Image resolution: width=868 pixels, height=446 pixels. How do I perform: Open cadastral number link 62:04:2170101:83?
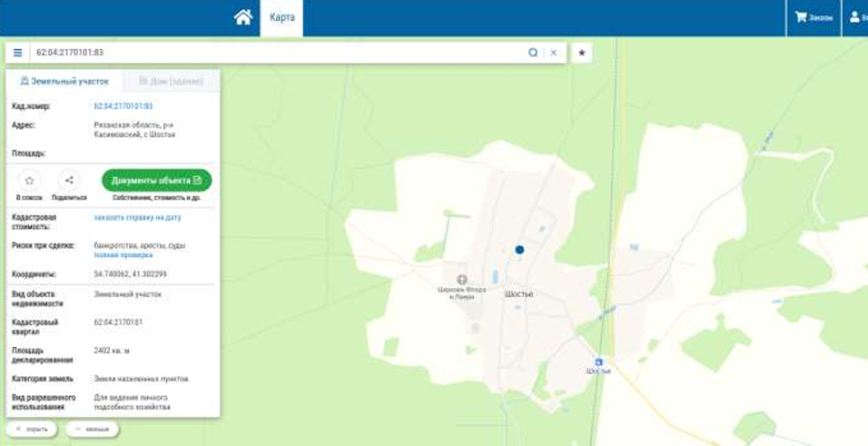point(123,105)
